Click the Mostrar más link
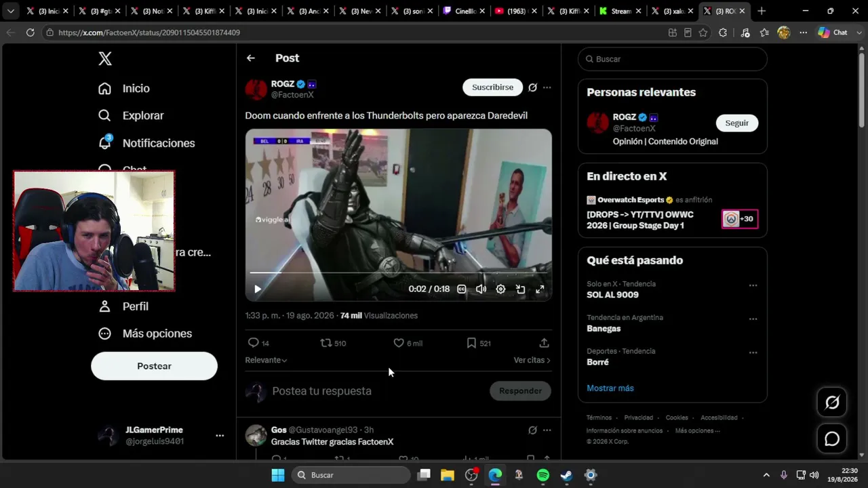 click(610, 388)
